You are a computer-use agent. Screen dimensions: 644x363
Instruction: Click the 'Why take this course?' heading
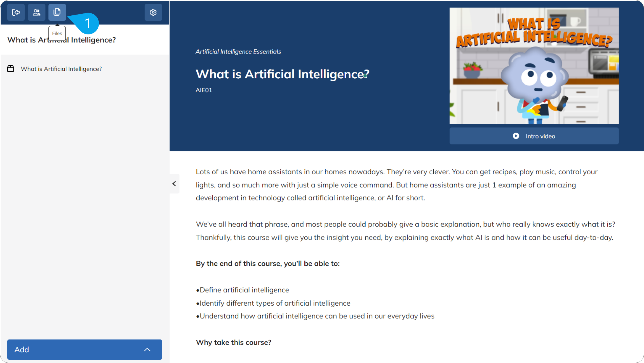(234, 342)
